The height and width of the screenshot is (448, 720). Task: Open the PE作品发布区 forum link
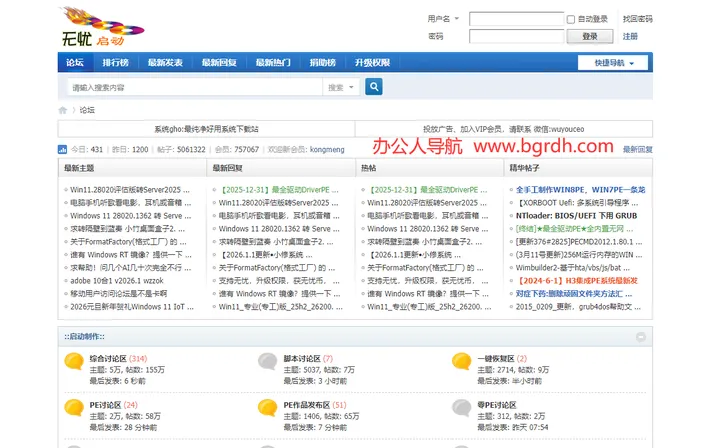click(307, 405)
